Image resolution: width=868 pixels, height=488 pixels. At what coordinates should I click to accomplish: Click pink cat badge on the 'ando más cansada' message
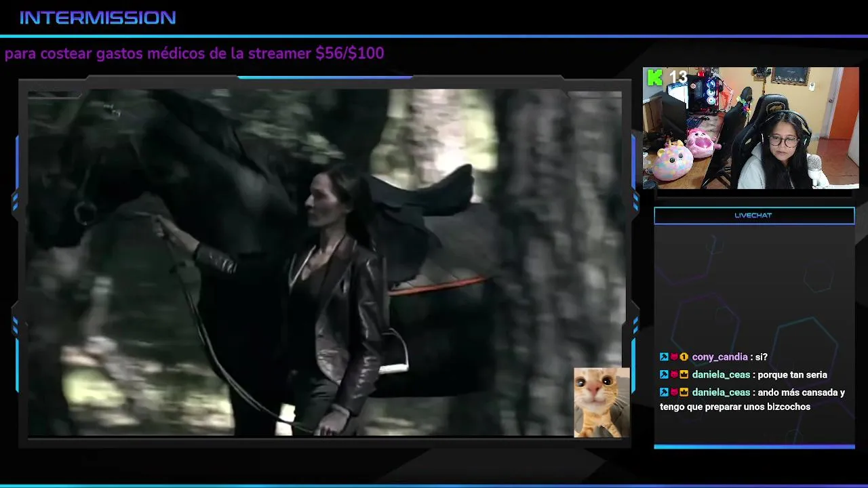click(x=674, y=392)
